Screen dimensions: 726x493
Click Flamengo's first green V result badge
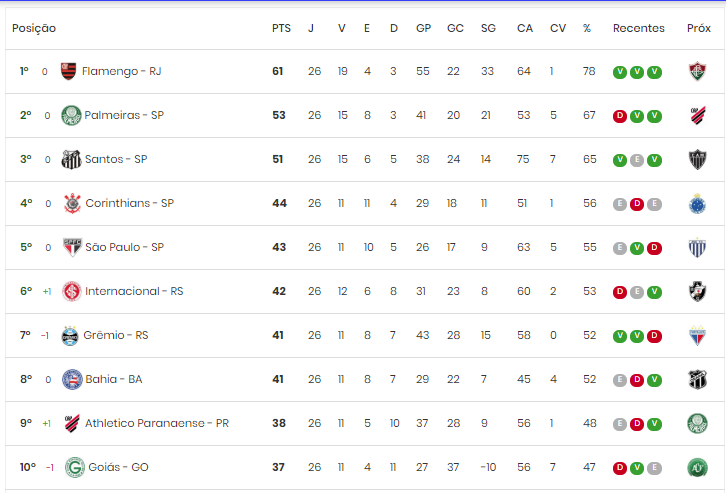pyautogui.click(x=620, y=72)
